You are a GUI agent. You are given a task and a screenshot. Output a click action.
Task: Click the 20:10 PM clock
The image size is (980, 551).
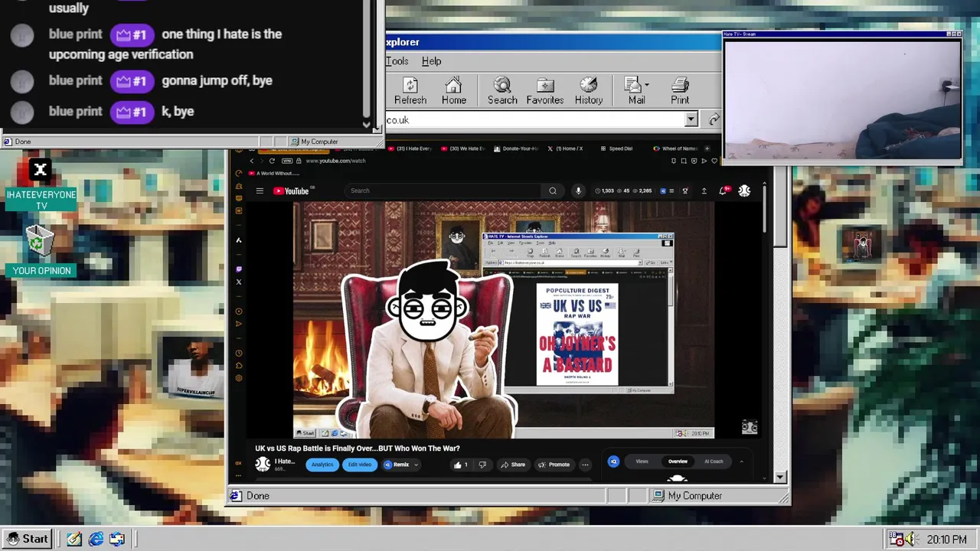click(946, 540)
